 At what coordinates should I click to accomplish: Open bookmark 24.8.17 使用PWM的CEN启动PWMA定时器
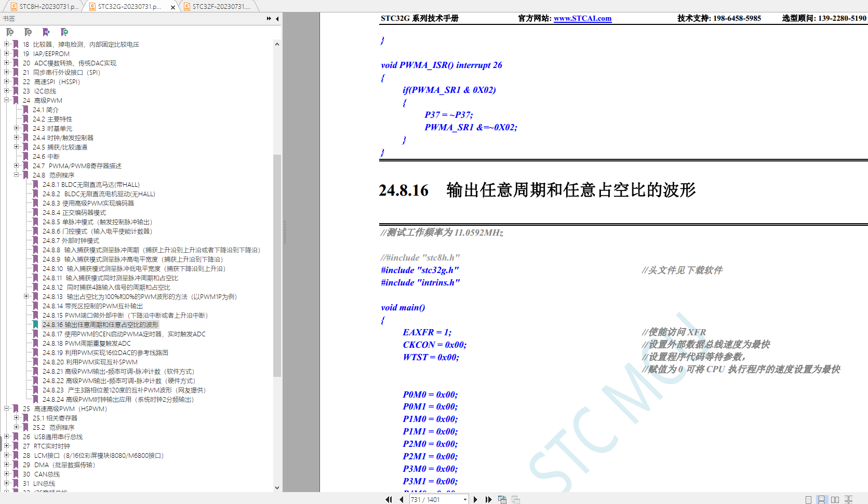(x=124, y=334)
